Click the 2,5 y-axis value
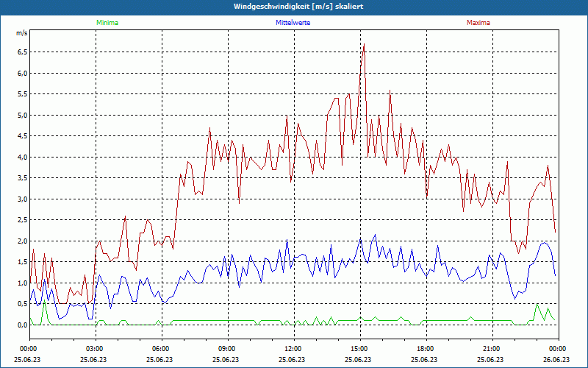 [x=22, y=220]
